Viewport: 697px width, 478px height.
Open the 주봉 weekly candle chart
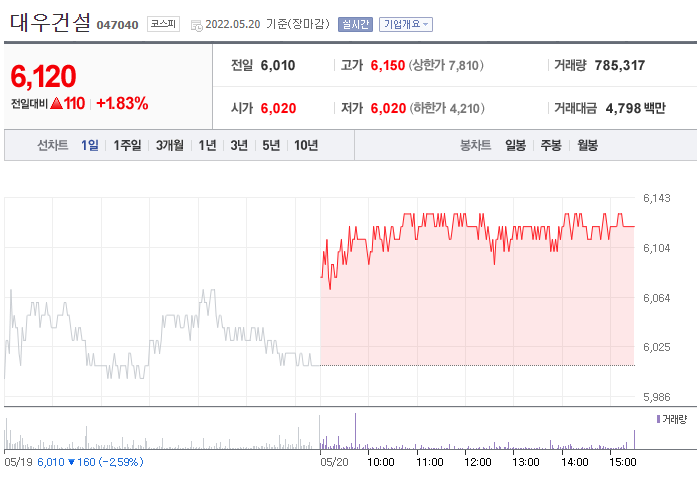[x=551, y=145]
